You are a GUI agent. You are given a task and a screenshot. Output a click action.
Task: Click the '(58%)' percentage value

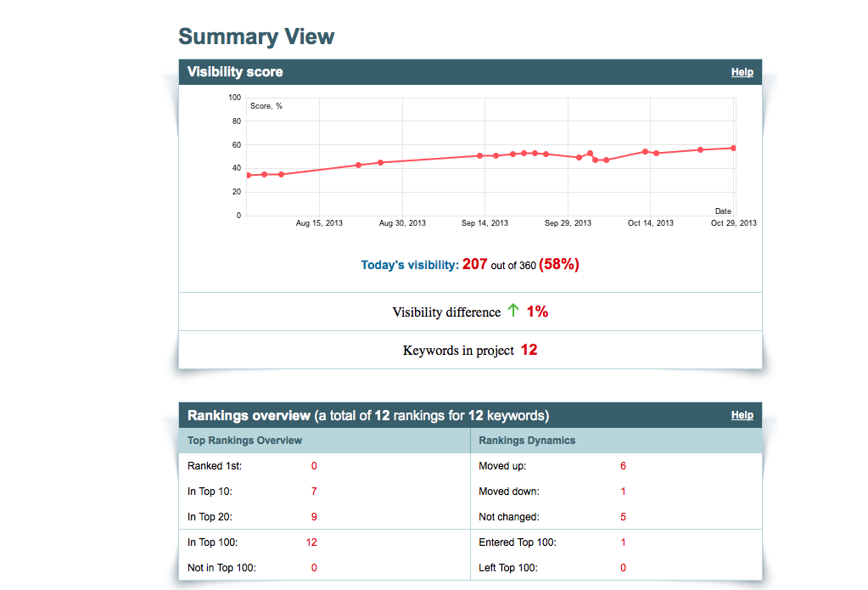tap(558, 264)
